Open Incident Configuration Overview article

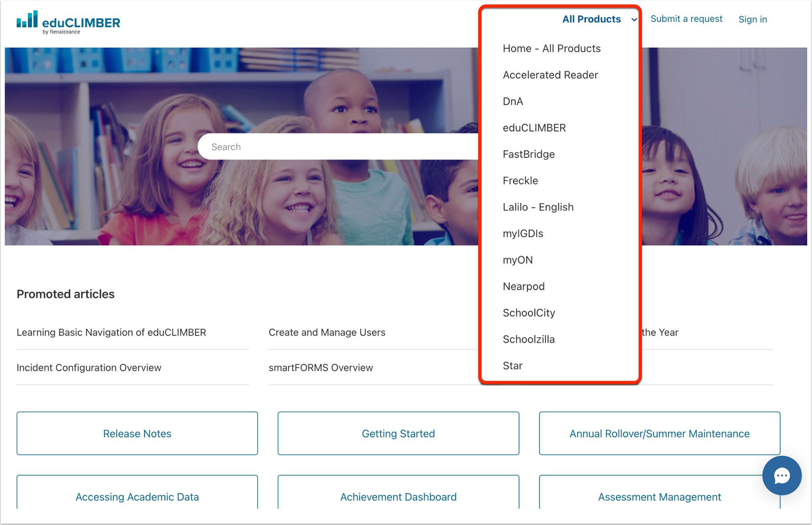point(89,368)
